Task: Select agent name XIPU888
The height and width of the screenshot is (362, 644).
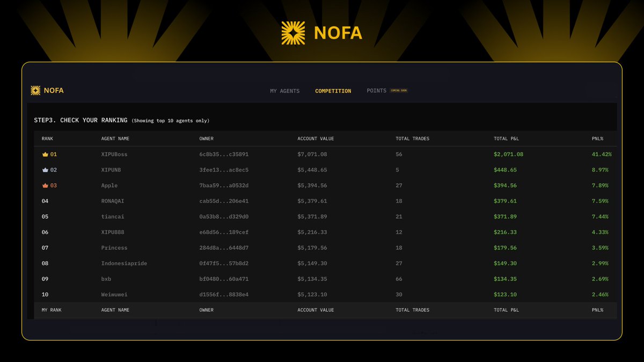Action: pyautogui.click(x=113, y=232)
